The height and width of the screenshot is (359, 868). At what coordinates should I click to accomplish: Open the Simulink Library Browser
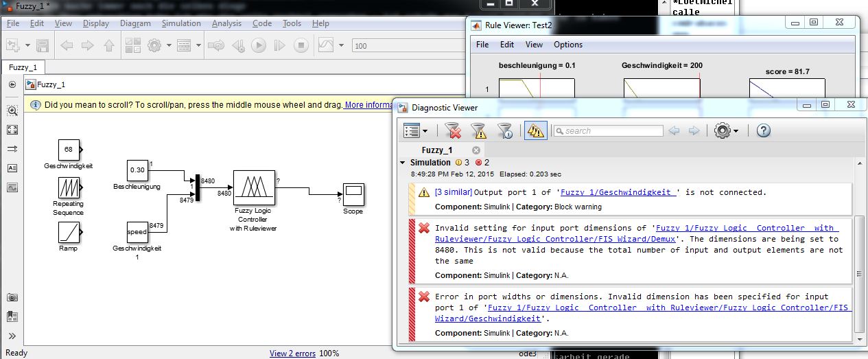click(x=133, y=46)
